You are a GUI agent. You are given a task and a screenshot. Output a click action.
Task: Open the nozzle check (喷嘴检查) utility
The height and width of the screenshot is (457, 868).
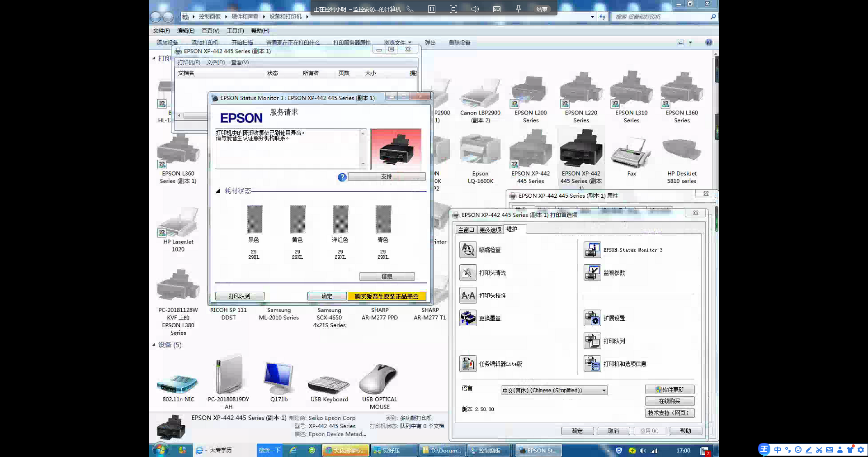pyautogui.click(x=468, y=250)
